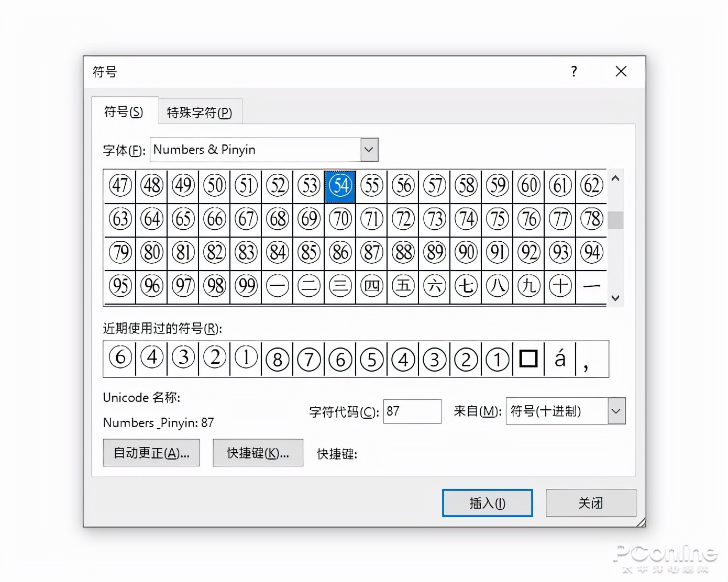
Task: Click the 字符代码(C) input field
Action: click(412, 411)
